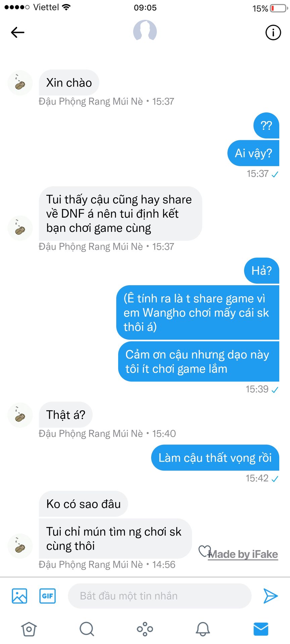Tap the image attachment icon
The height and width of the screenshot is (644, 290).
pos(19,596)
